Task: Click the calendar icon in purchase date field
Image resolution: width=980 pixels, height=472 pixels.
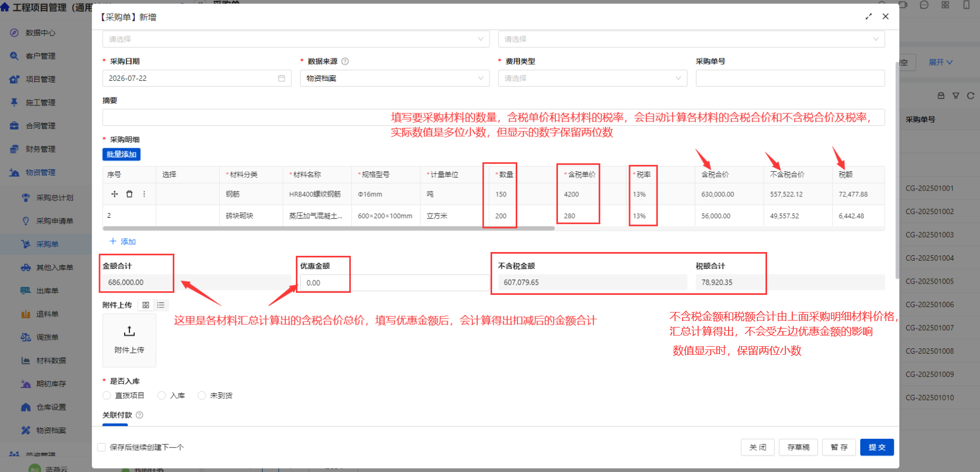Action: (281, 78)
